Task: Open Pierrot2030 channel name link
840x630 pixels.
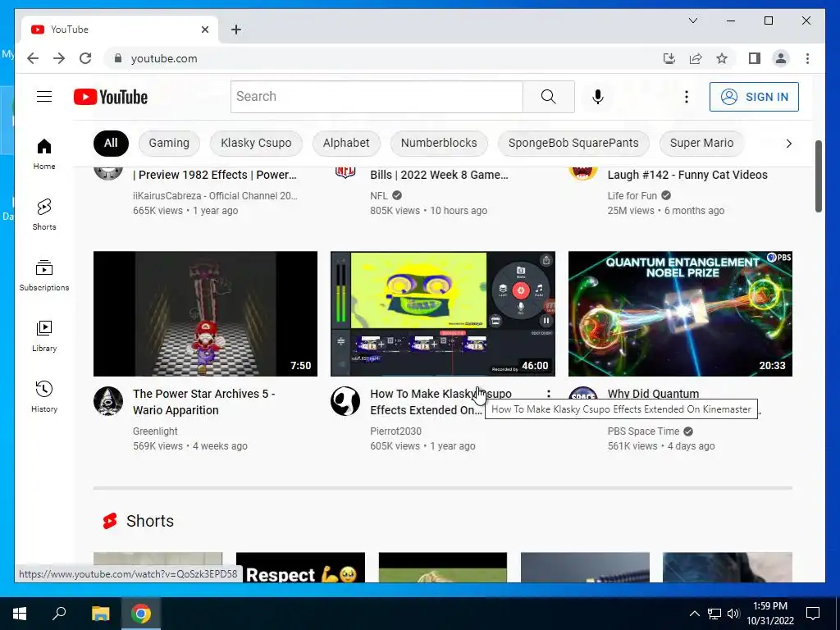Action: point(395,431)
